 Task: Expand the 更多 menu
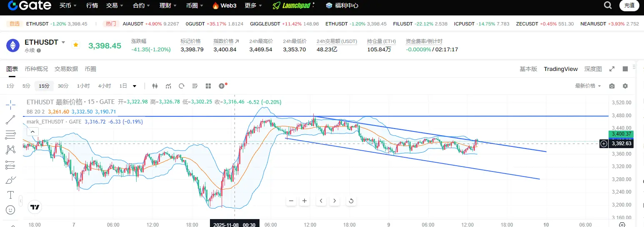click(x=253, y=5)
